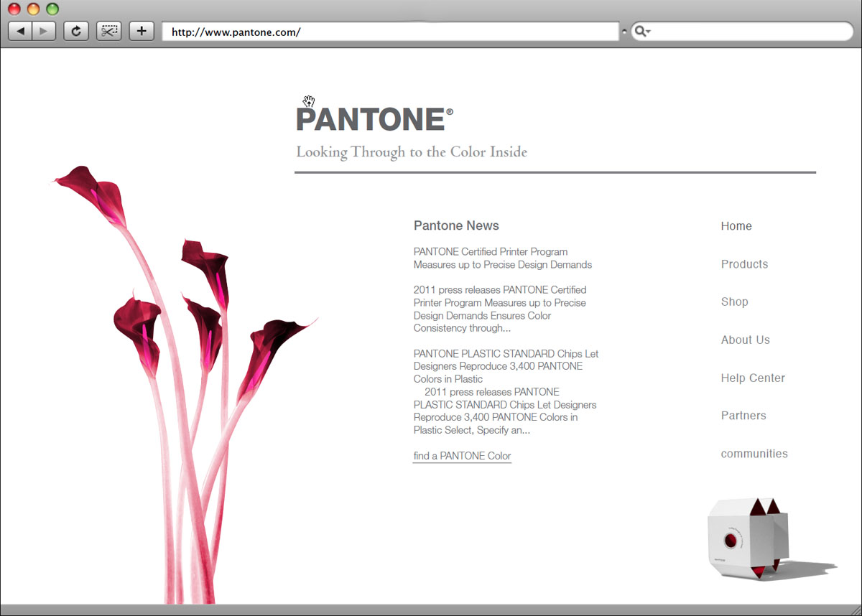Viewport: 862px width, 616px height.
Task: Open the Products navigation link
Action: pos(744,264)
